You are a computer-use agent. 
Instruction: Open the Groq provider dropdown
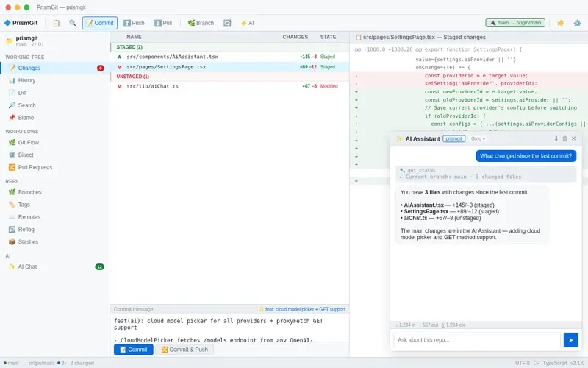(478, 138)
